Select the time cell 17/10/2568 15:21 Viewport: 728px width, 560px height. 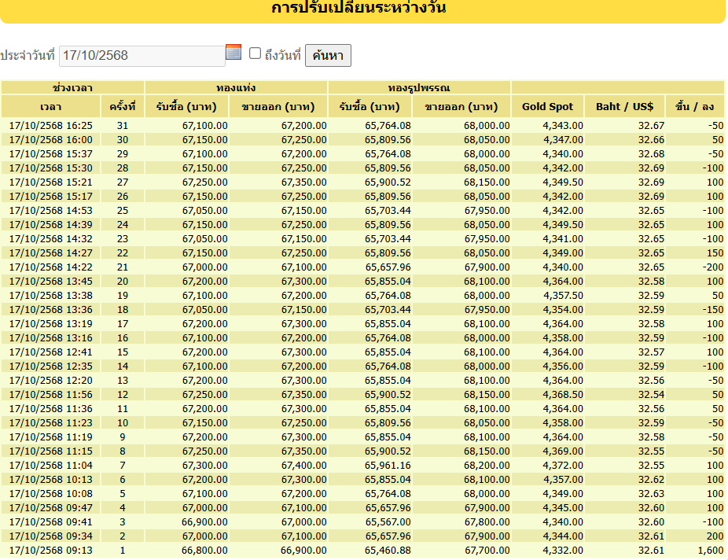[x=50, y=182]
